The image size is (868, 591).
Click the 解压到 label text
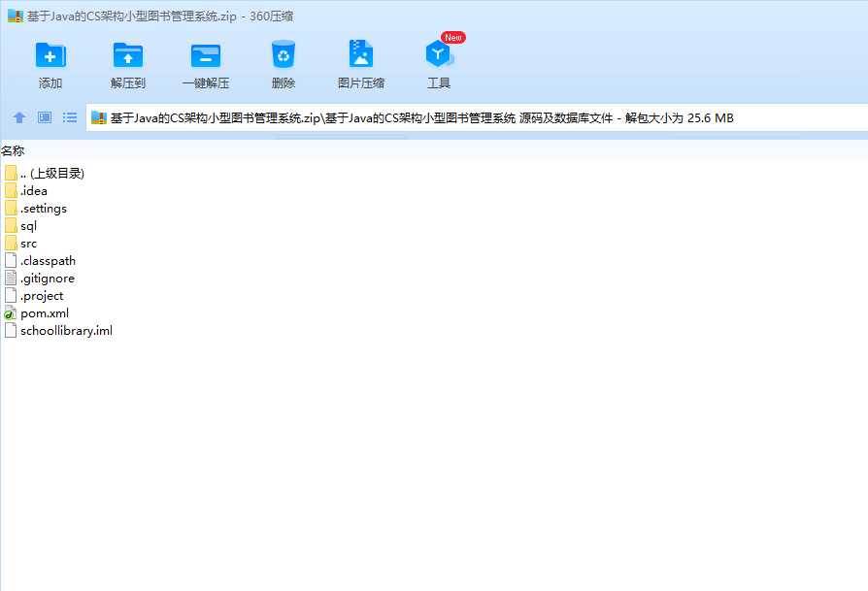coord(128,83)
